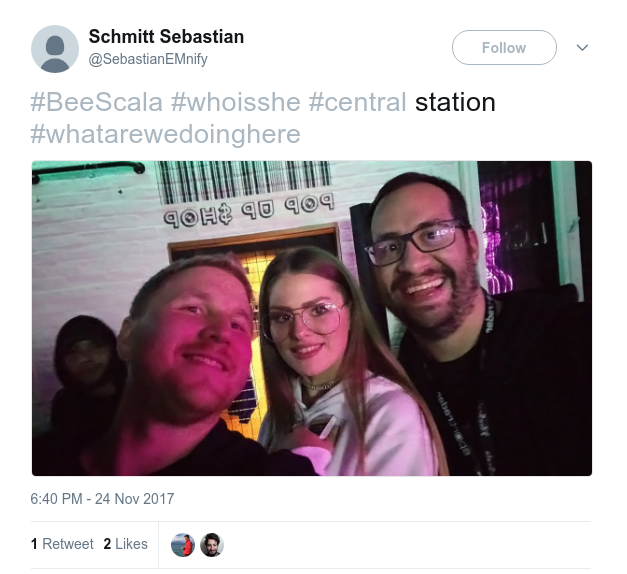Click the barcode graphic in the photo
The height and width of the screenshot is (574, 627).
[244, 180]
